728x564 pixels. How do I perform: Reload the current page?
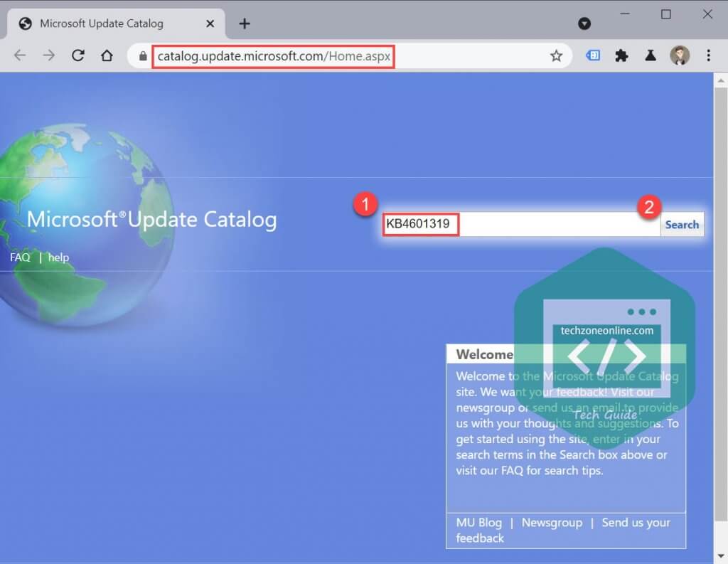[78, 55]
